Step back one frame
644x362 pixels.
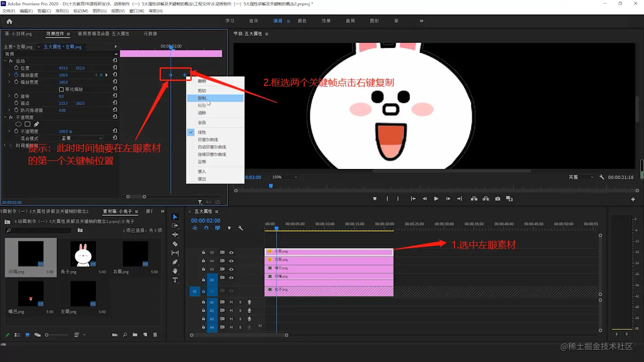[x=425, y=199]
